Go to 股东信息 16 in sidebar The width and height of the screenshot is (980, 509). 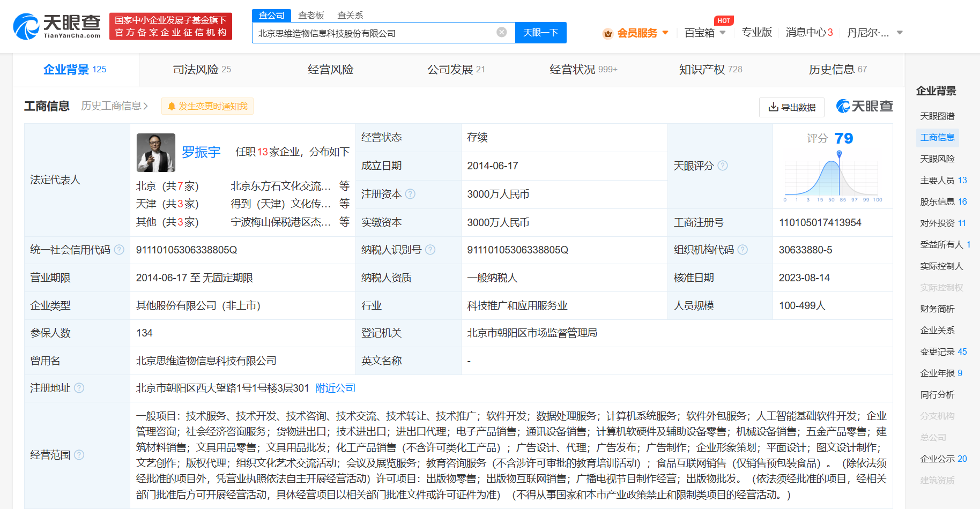point(944,201)
